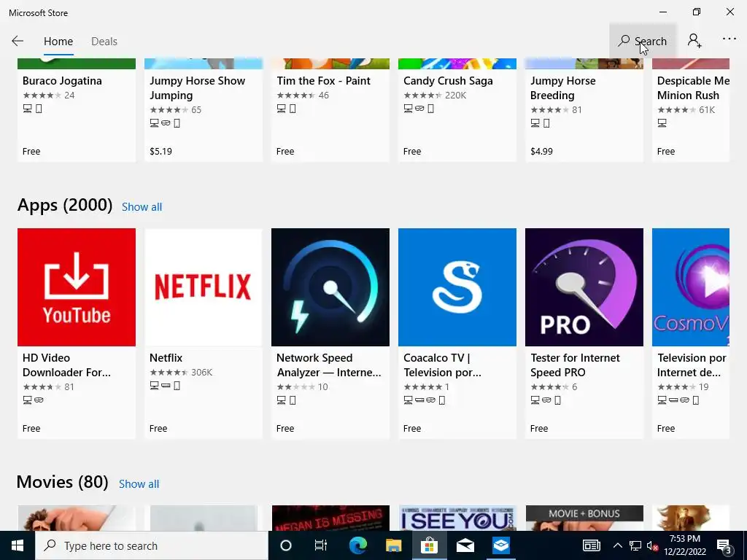Open the notification center icon
The width and height of the screenshot is (747, 560).
(724, 545)
